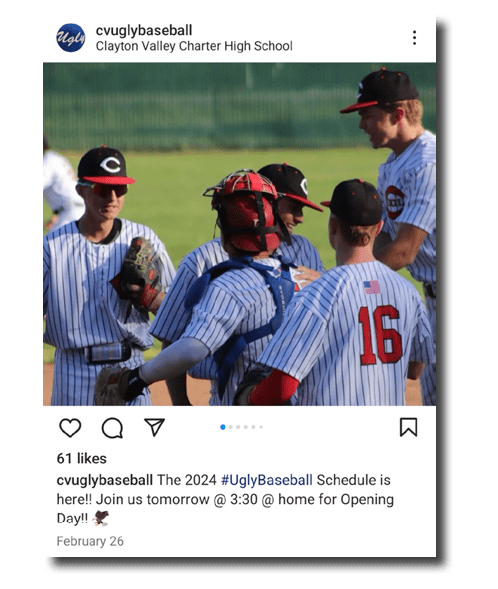498x589 pixels.
Task: Click the February 26 post date
Action: pos(90,541)
